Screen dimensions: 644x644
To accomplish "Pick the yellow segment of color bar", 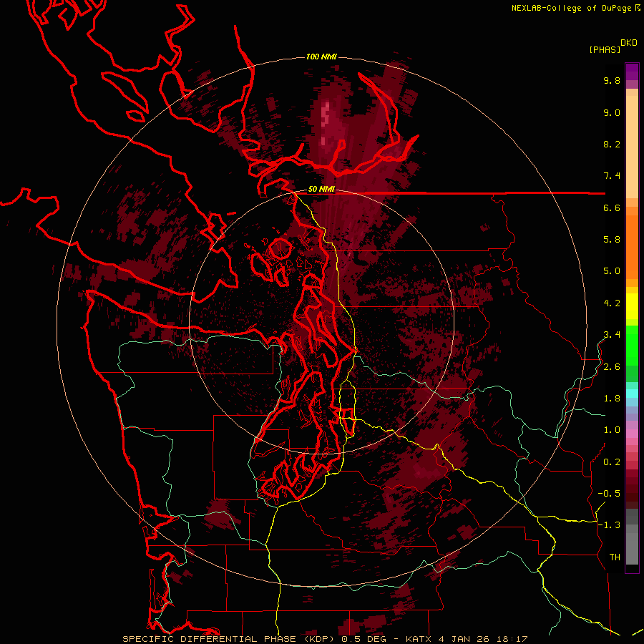I will pos(632,306).
